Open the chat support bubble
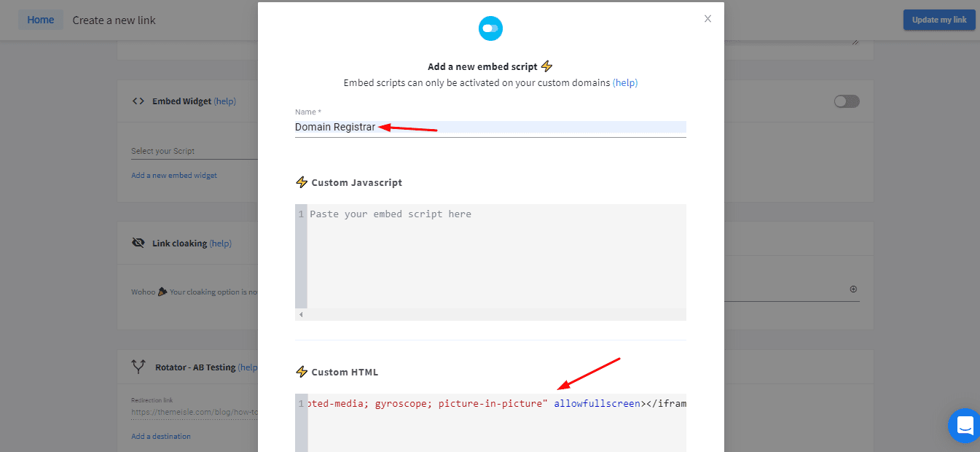Screen dimensions: 980x452 point(965,426)
